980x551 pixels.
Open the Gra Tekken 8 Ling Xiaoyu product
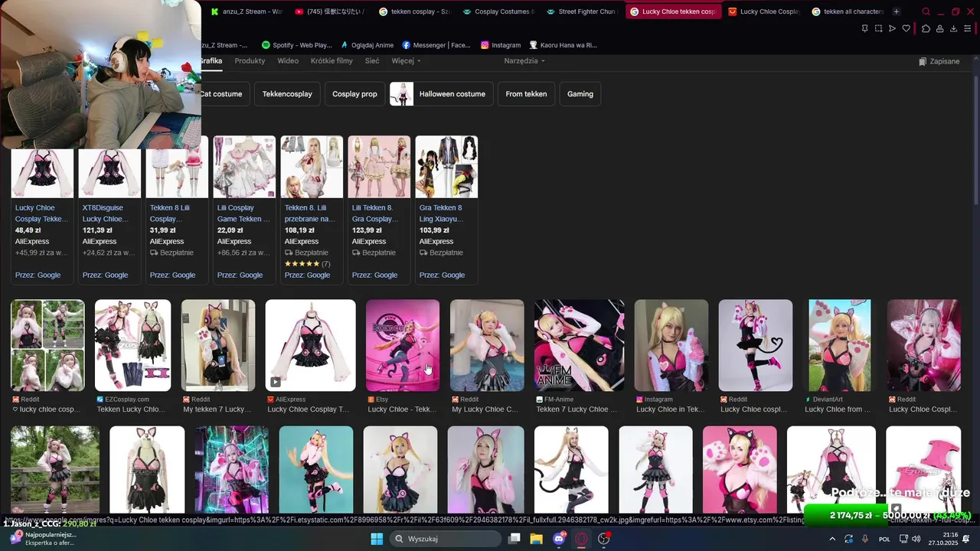tap(446, 210)
